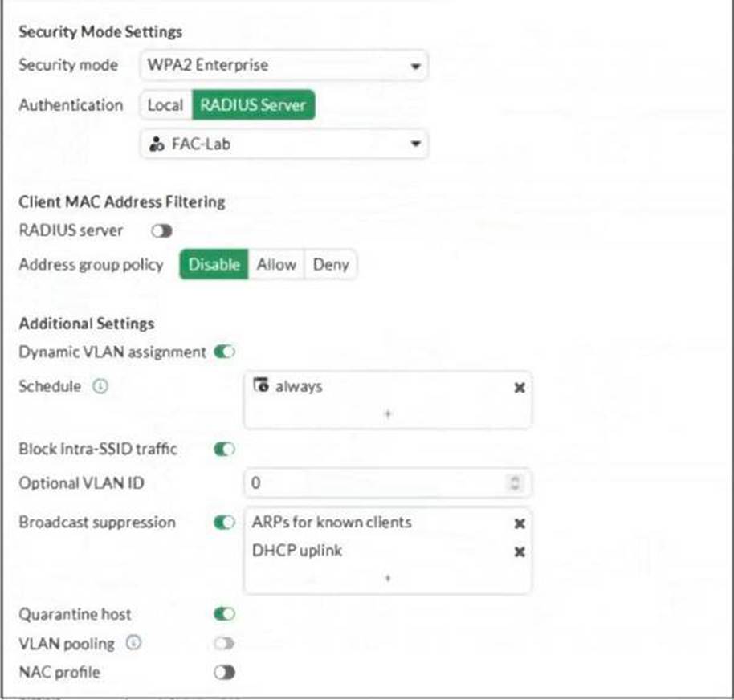Remove 'ARPs for known clients' suppression entry
Image resolution: width=734 pixels, height=700 pixels.
tap(520, 523)
